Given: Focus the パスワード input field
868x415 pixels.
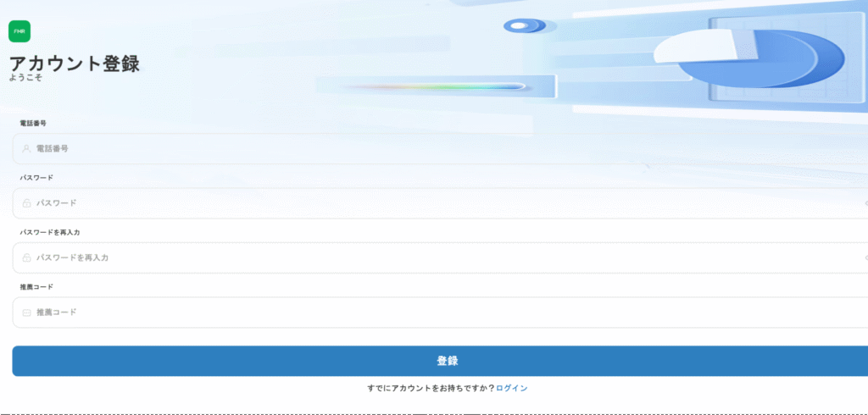Looking at the screenshot, I should [x=440, y=203].
